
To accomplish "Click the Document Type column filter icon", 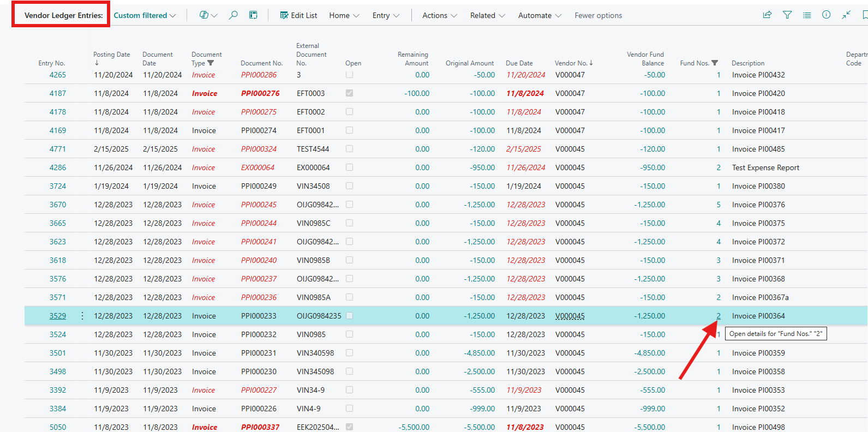I will [211, 63].
